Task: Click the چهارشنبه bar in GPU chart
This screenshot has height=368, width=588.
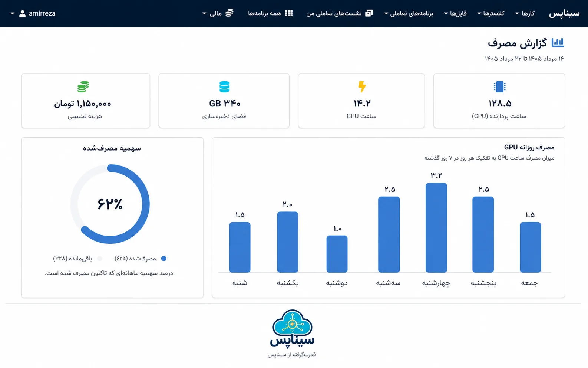Action: coord(436,228)
